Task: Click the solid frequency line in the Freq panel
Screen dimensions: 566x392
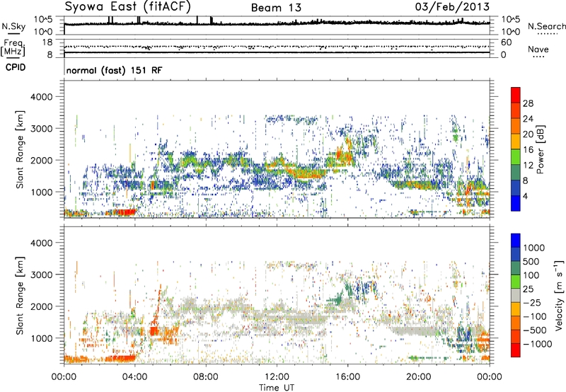Action: click(x=277, y=52)
